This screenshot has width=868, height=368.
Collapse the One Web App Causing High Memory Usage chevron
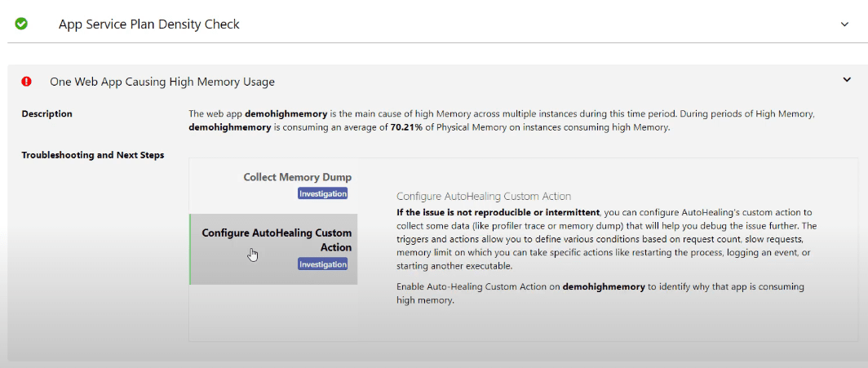coord(844,79)
